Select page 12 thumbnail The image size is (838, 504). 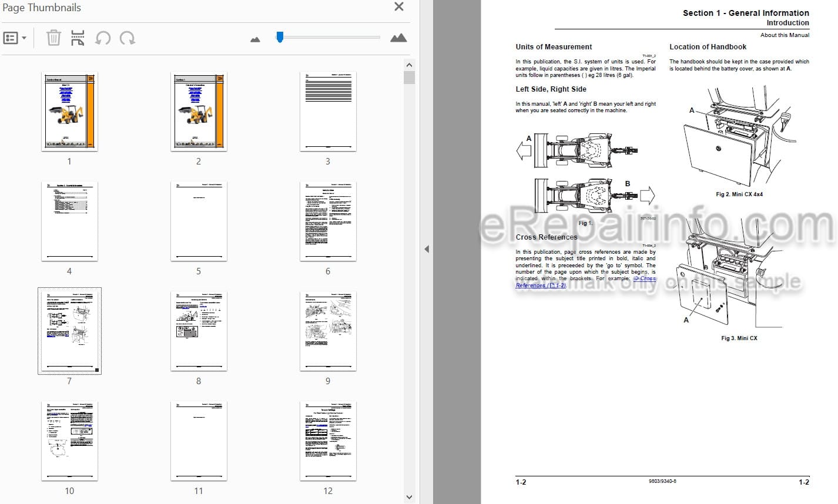[328, 441]
